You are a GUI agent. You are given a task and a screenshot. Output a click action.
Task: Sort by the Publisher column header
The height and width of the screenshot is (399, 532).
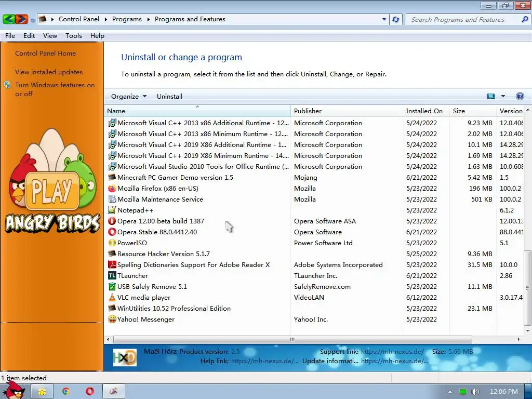click(347, 111)
